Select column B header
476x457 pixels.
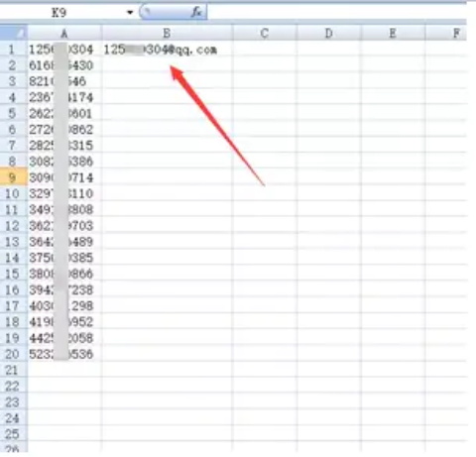(167, 33)
